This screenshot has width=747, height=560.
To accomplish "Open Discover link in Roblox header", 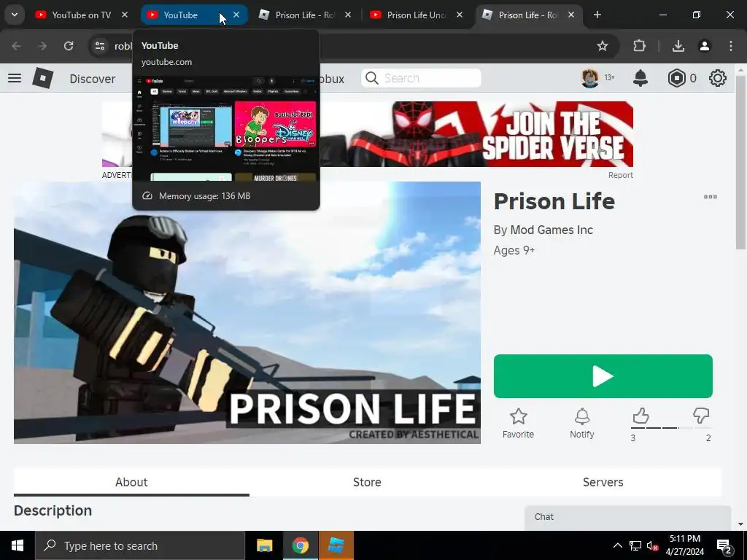I will (x=93, y=79).
